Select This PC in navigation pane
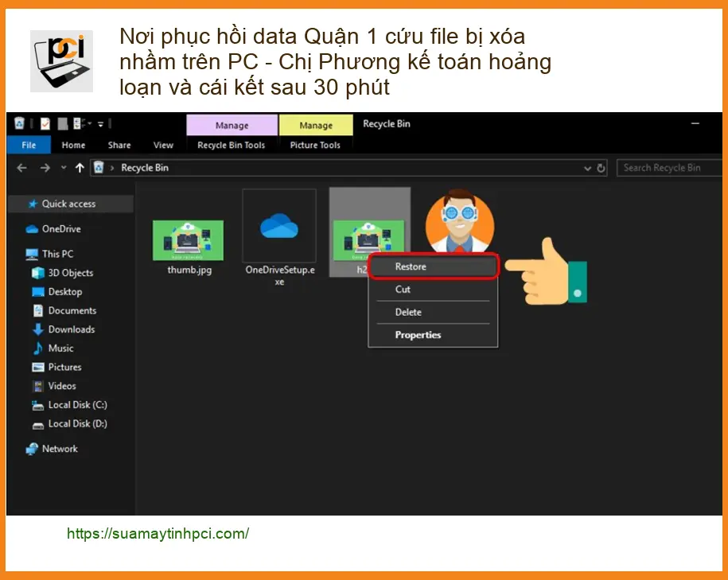Screen dimensions: 728x580 pyautogui.click(x=57, y=254)
